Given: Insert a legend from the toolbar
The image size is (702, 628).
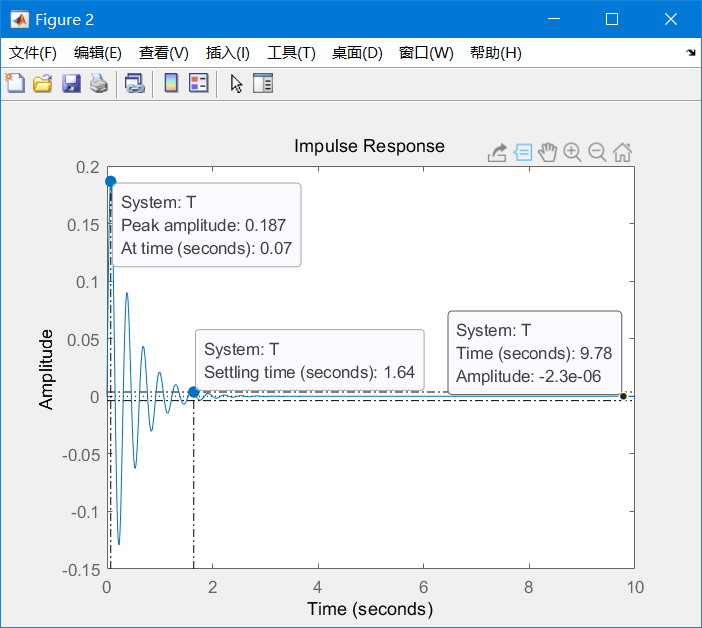Looking at the screenshot, I should (x=199, y=83).
